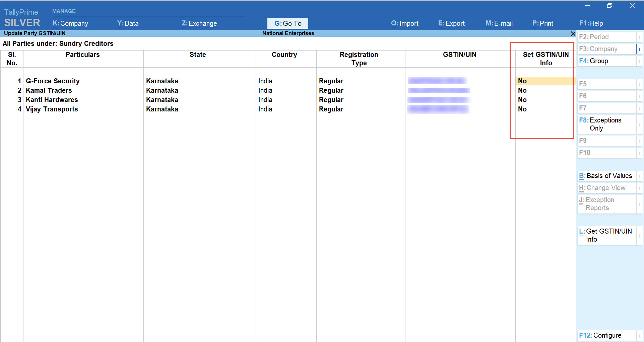Click Karnataka state for Kanti Hardwares
The image size is (644, 342).
tap(162, 100)
